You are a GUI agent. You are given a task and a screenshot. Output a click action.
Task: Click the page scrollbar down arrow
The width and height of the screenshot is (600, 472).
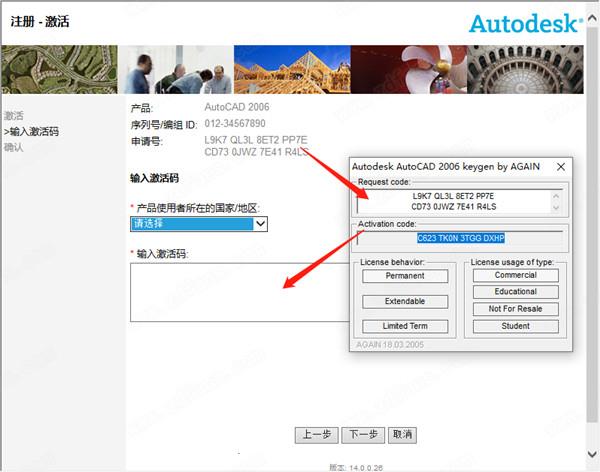point(592,454)
